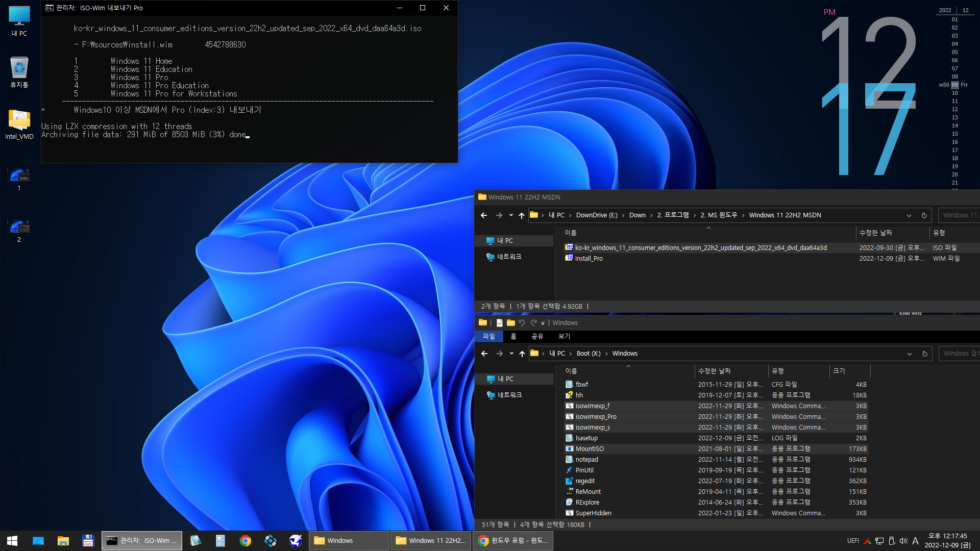
Task: Click the properties quick access icon
Action: pos(500,323)
